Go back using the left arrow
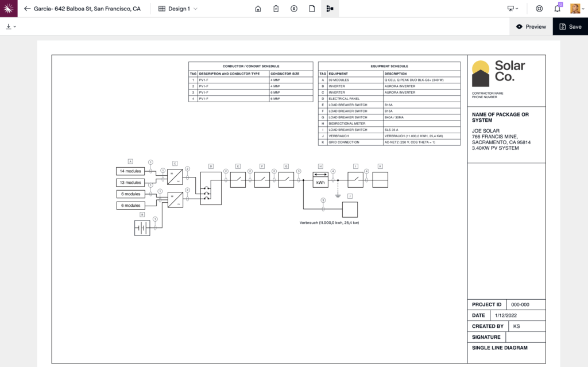 coord(27,9)
